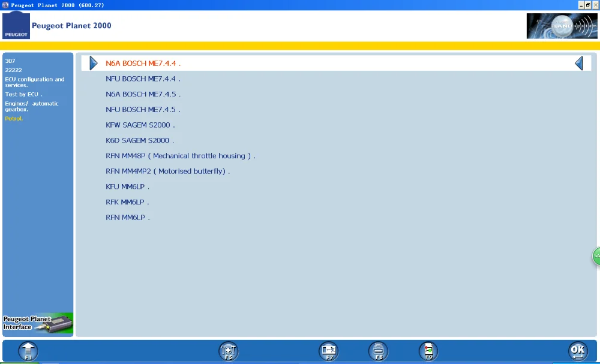Select K6D SAGEM S2000 entry
Image resolution: width=600 pixels, height=364 pixels.
coord(140,140)
